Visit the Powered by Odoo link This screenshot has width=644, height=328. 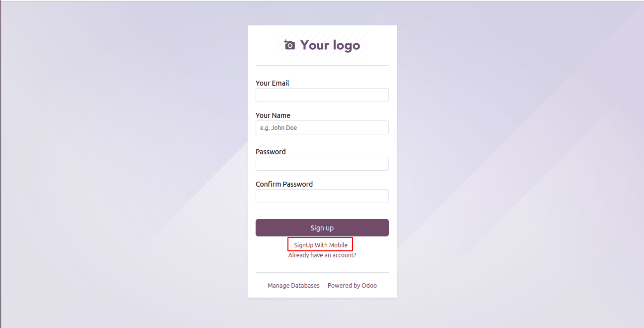[x=352, y=286]
